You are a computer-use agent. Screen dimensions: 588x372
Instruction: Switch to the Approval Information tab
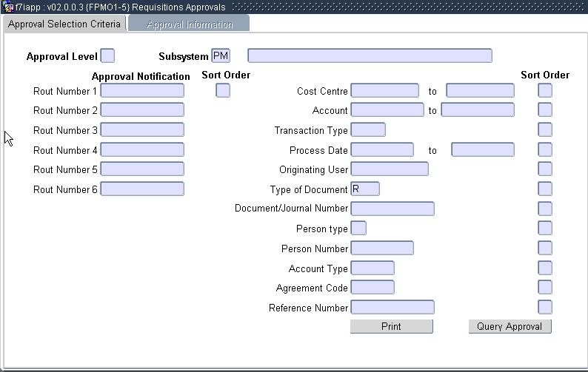(x=189, y=24)
